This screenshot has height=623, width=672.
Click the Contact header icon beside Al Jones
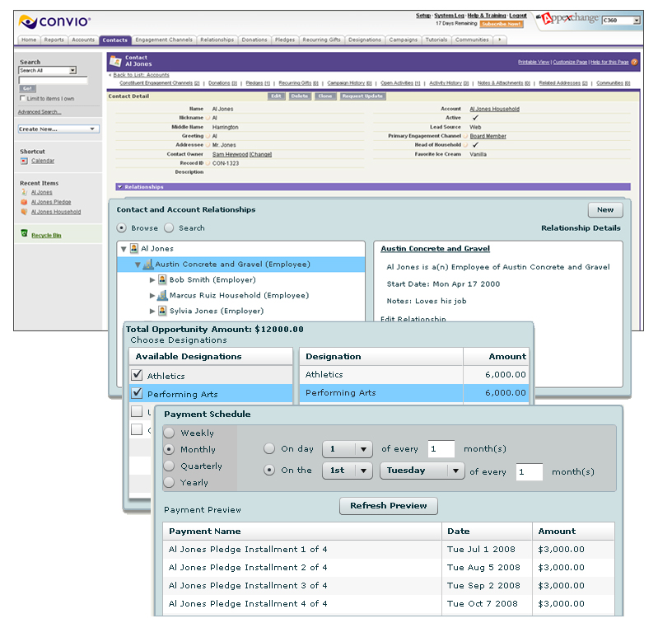pos(115,60)
